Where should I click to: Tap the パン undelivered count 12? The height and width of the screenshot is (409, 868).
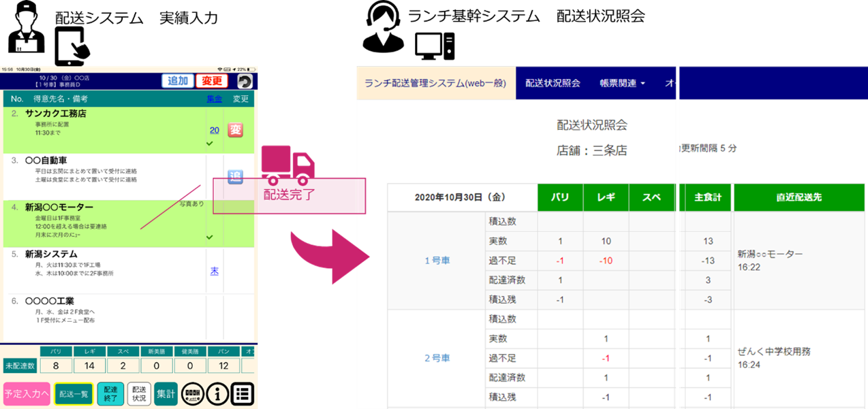click(224, 367)
